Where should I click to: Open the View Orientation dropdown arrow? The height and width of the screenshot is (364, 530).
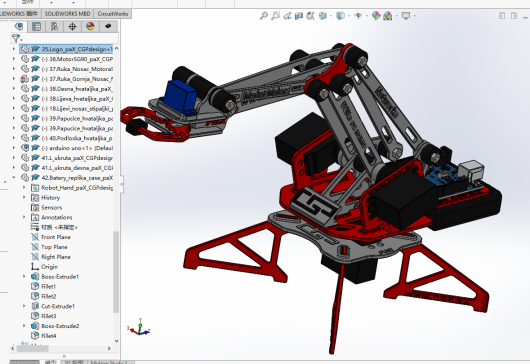click(x=331, y=16)
